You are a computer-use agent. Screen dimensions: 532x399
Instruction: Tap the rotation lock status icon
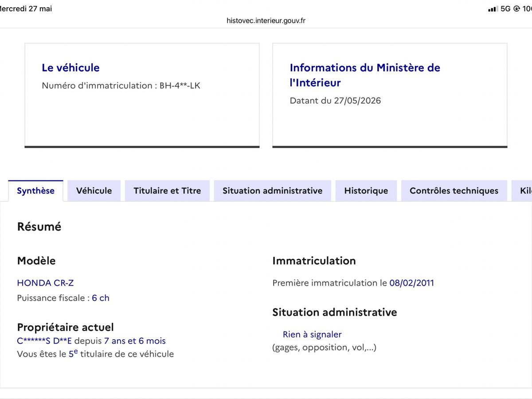point(516,9)
